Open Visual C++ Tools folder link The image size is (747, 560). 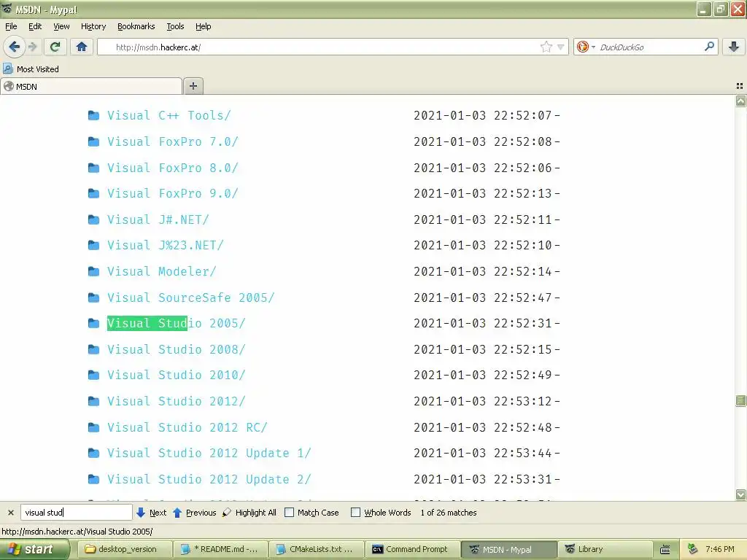169,115
